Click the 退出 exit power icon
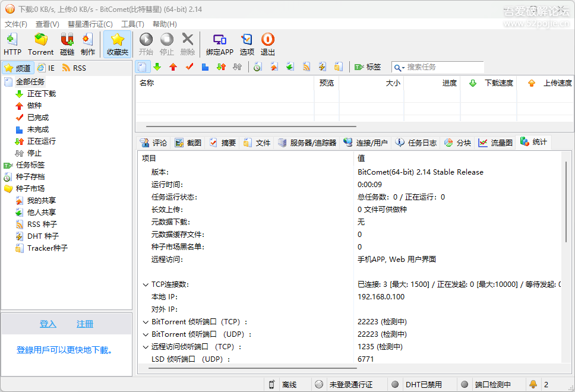 (268, 44)
